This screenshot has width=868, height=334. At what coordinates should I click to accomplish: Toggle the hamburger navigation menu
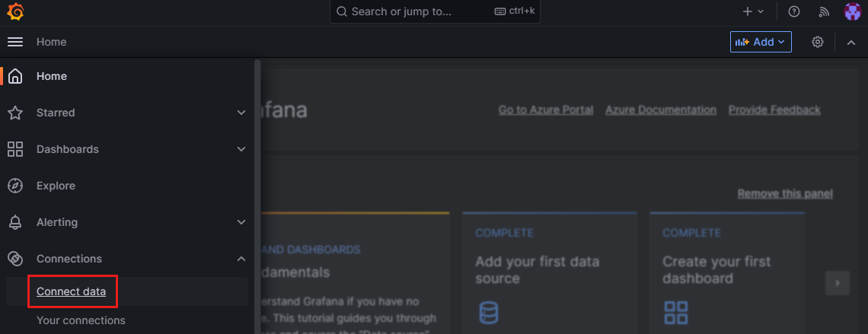click(x=15, y=42)
